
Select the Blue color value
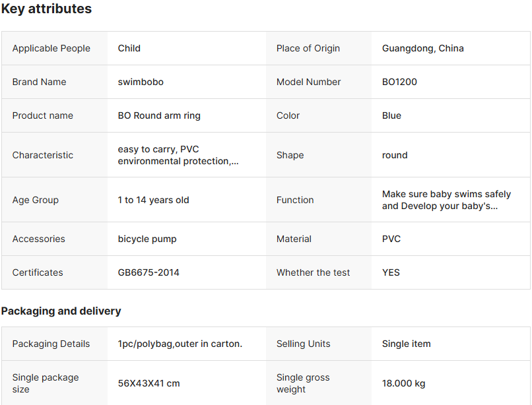click(x=391, y=115)
